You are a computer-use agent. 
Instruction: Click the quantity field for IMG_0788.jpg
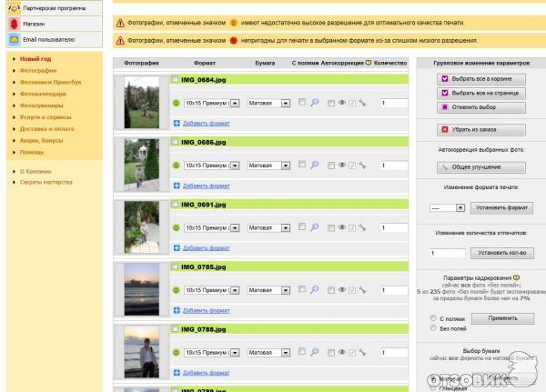[394, 352]
